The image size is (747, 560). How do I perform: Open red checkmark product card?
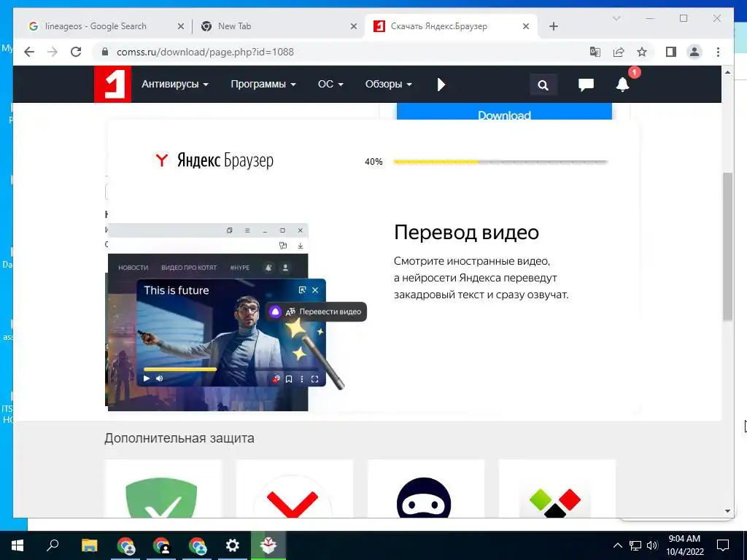point(295,489)
